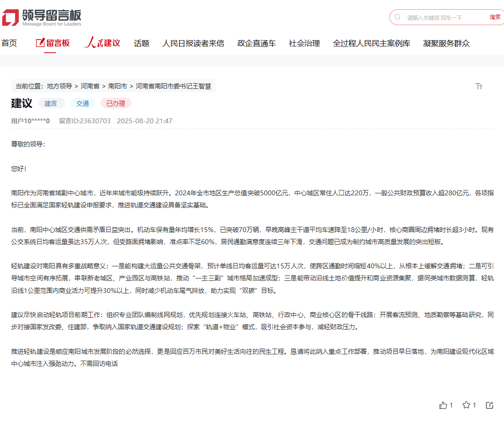504x423 pixels.
Task: Switch to the 政企直通车 tab
Action: tap(256, 43)
